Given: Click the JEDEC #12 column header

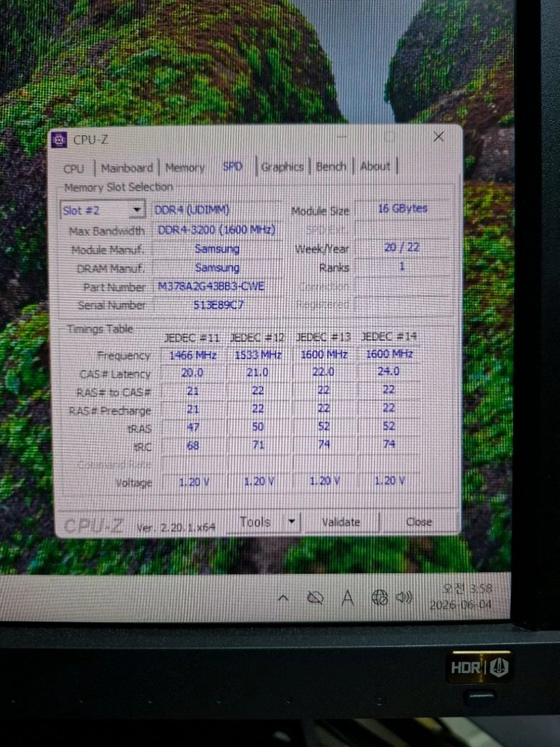Looking at the screenshot, I should pos(257,338).
